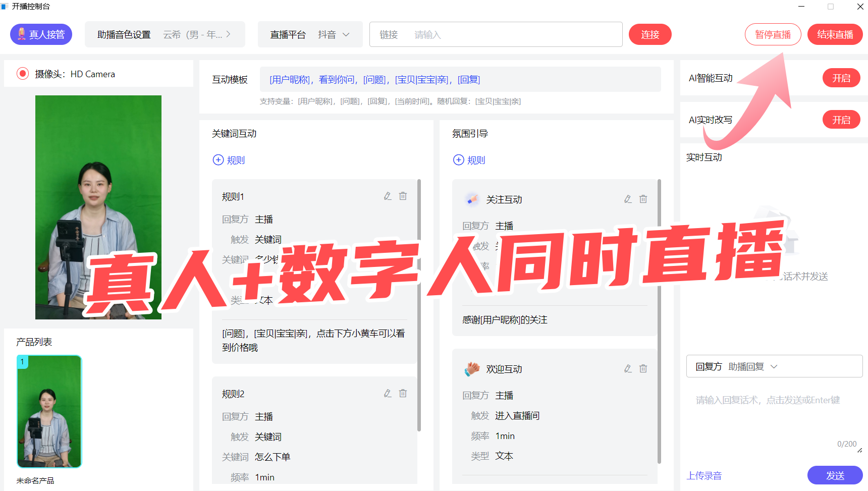Select product thumbnail 未命名产品
The image size is (868, 491).
[x=49, y=411]
